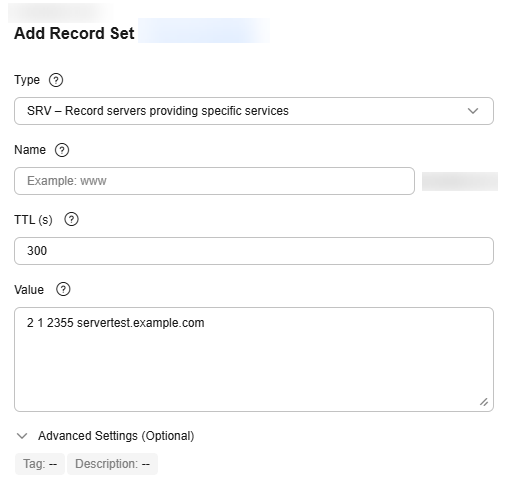The height and width of the screenshot is (478, 519).
Task: Click the TTL (s) label text
Action: [x=33, y=220]
